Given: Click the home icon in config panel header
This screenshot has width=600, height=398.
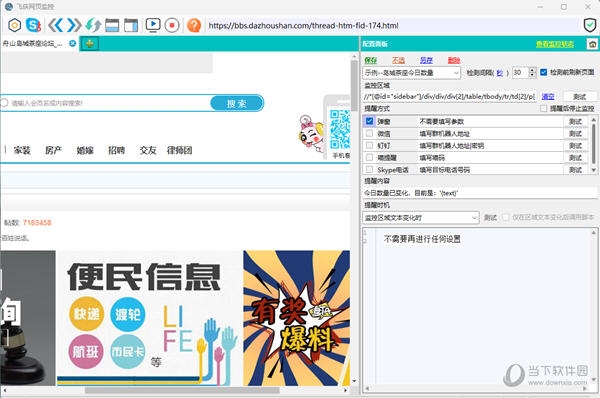Looking at the screenshot, I should (592, 44).
